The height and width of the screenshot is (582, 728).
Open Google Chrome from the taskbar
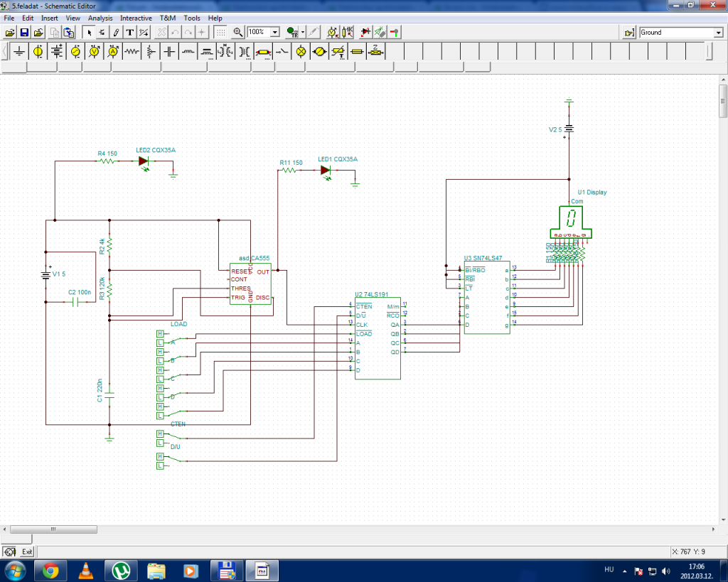[50, 571]
